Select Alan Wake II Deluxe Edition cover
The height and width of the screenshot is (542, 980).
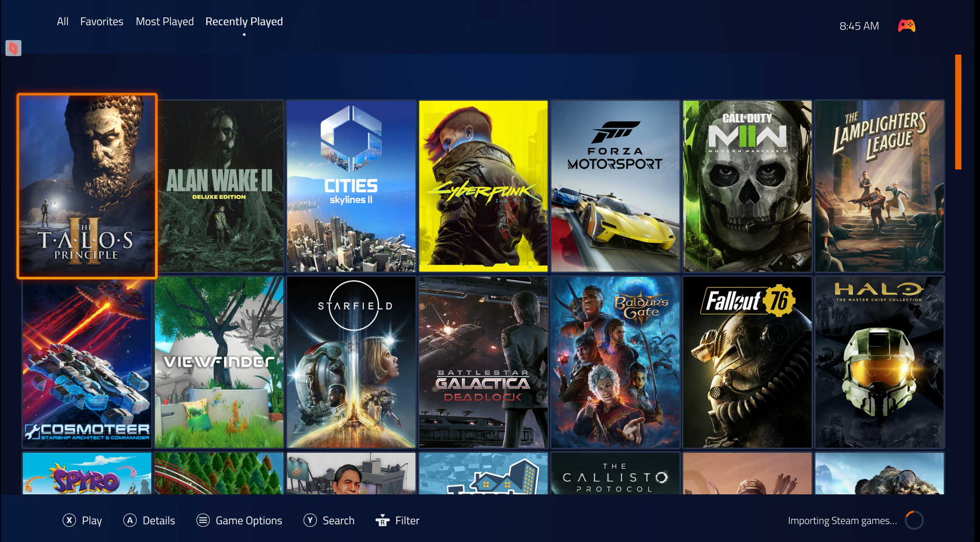pyautogui.click(x=220, y=186)
